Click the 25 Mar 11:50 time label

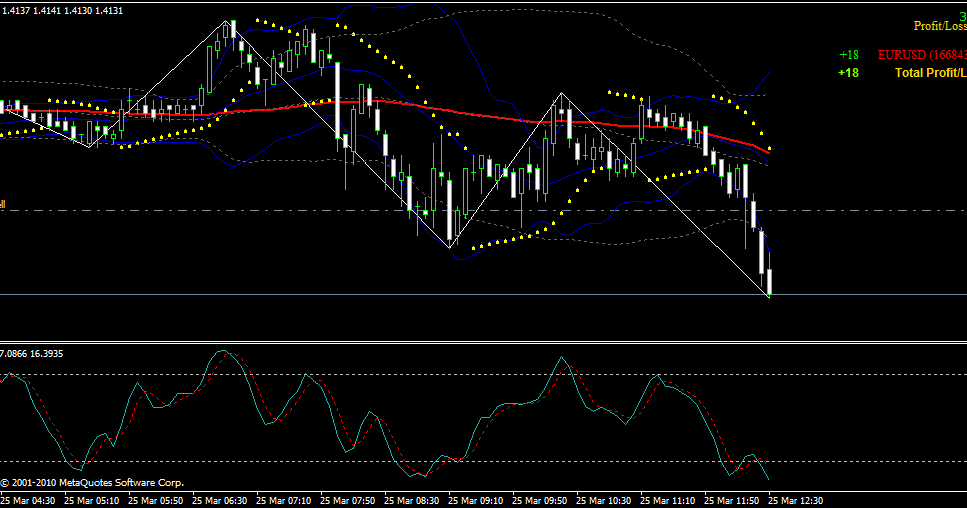pyautogui.click(x=732, y=501)
